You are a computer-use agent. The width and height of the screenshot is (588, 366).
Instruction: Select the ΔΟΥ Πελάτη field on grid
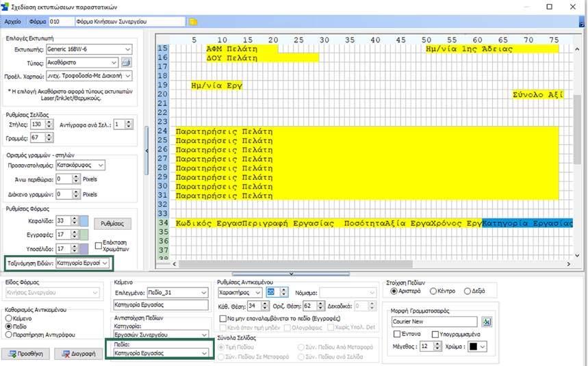[x=262, y=58]
